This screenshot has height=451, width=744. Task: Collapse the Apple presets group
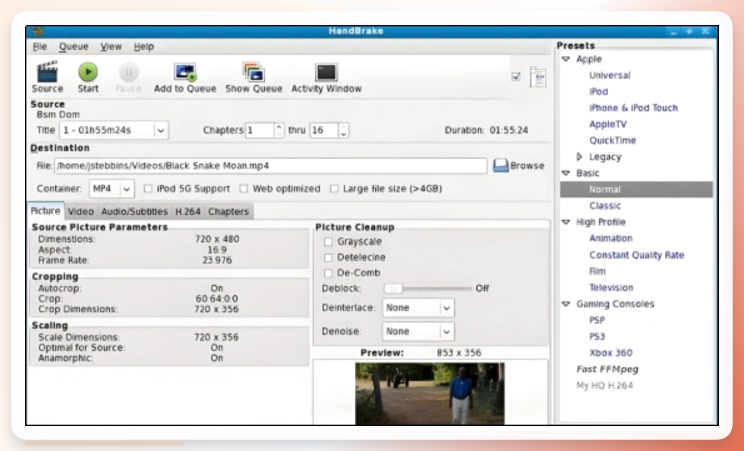coord(566,59)
